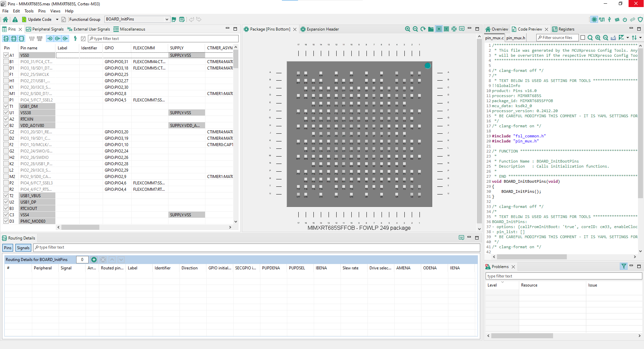The width and height of the screenshot is (644, 349).
Task: Open the Tools menu
Action: (x=29, y=11)
